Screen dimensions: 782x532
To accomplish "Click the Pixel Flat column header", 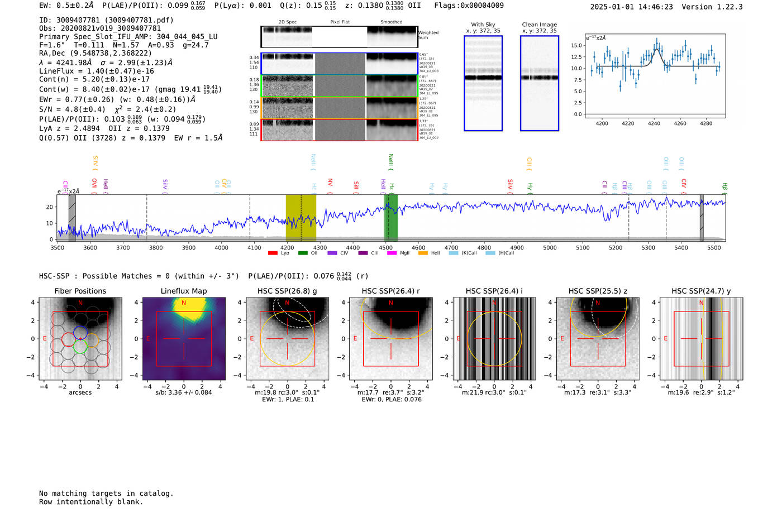I will 340,22.
